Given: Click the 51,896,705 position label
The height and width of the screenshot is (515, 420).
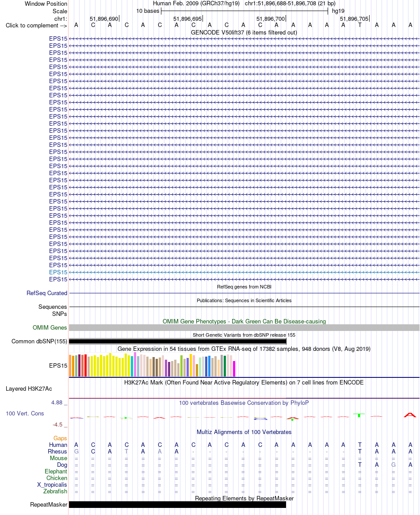Looking at the screenshot, I should pyautogui.click(x=354, y=19).
